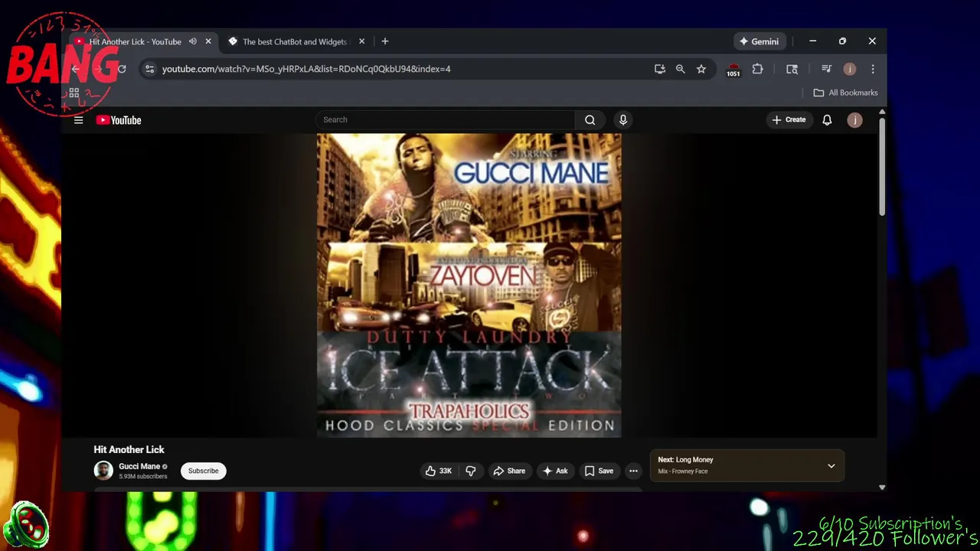
Task: Open the Chrome profile avatar
Action: click(849, 69)
